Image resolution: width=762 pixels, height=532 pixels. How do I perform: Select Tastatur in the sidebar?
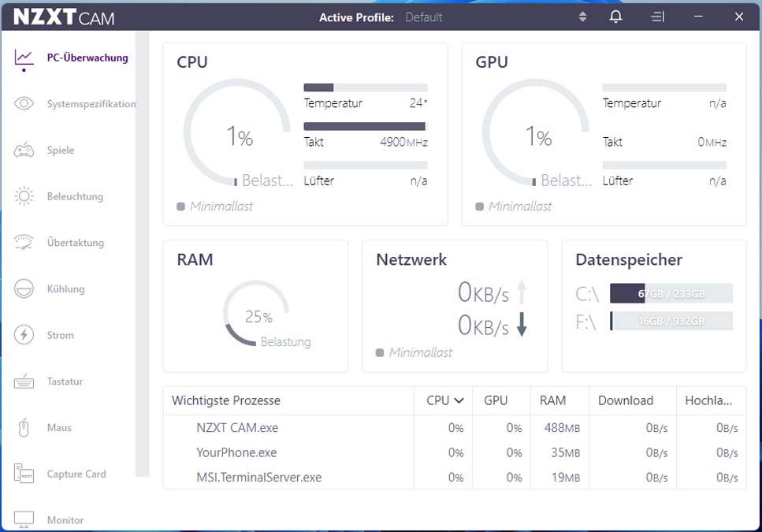pyautogui.click(x=65, y=381)
